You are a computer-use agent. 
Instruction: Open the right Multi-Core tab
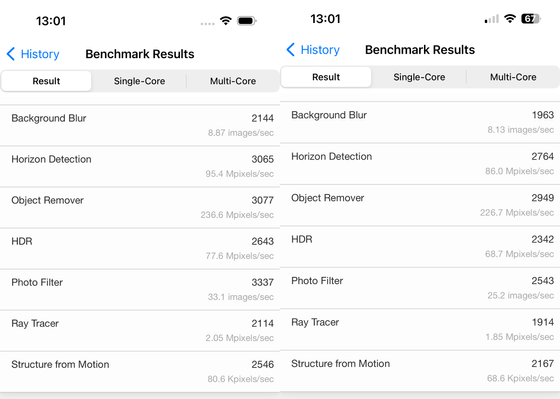pyautogui.click(x=513, y=77)
